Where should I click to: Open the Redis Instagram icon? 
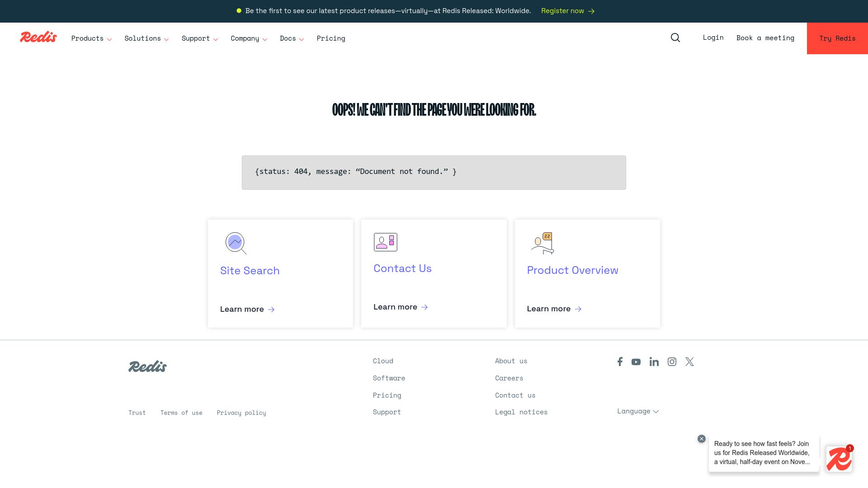point(672,361)
